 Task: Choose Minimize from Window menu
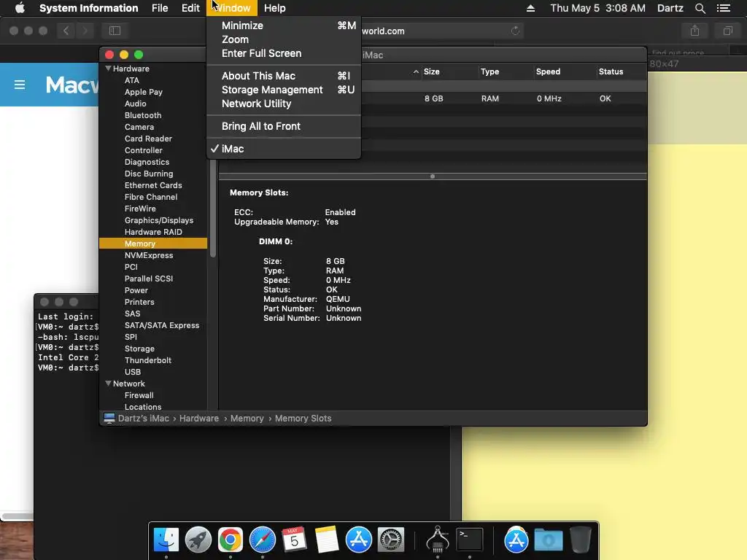284,26
